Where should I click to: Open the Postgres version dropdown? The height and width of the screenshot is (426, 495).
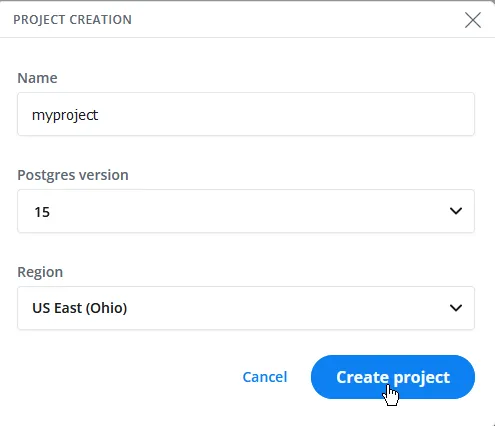pyautogui.click(x=246, y=211)
